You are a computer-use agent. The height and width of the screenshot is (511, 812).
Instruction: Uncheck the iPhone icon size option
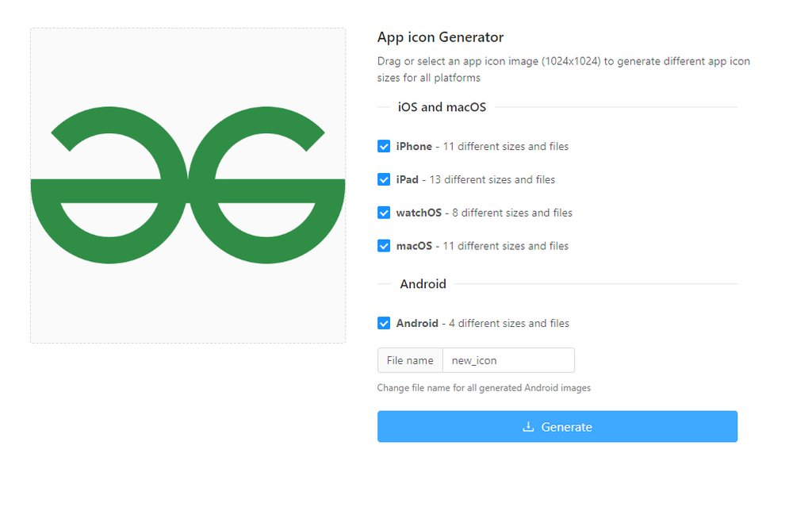(384, 146)
